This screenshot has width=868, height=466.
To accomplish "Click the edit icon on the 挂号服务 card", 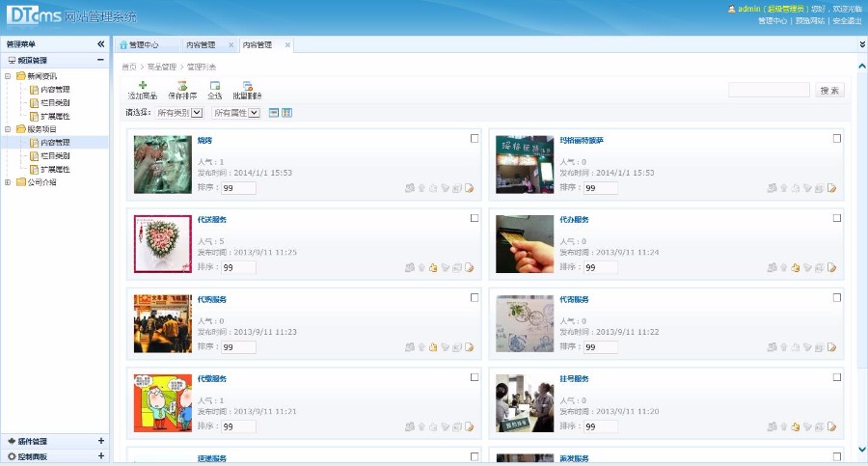I will pos(831,426).
